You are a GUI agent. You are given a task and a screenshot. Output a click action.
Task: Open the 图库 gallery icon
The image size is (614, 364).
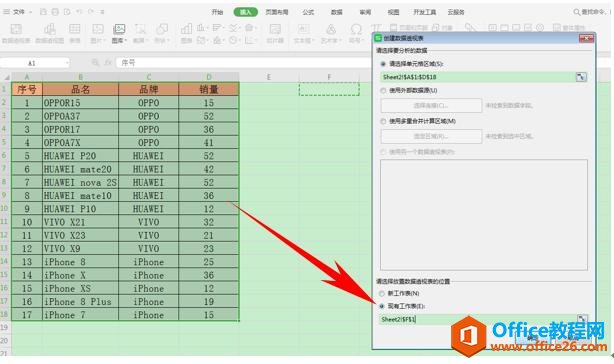(119, 29)
